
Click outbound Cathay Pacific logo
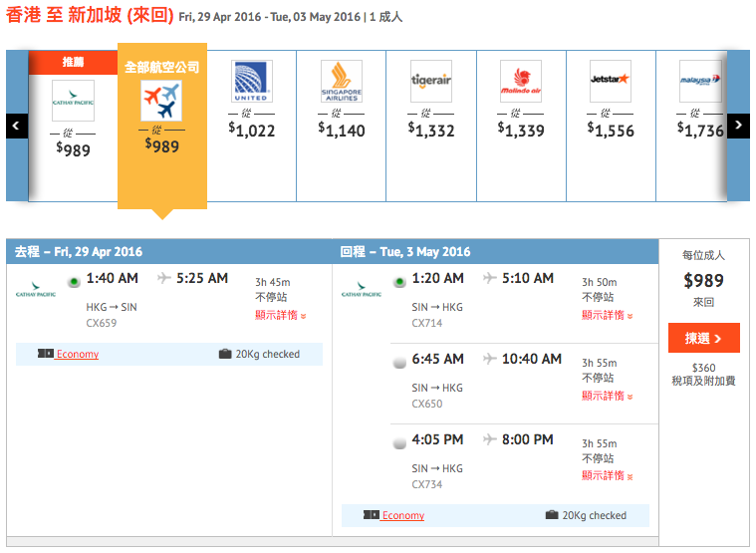pyautogui.click(x=36, y=289)
